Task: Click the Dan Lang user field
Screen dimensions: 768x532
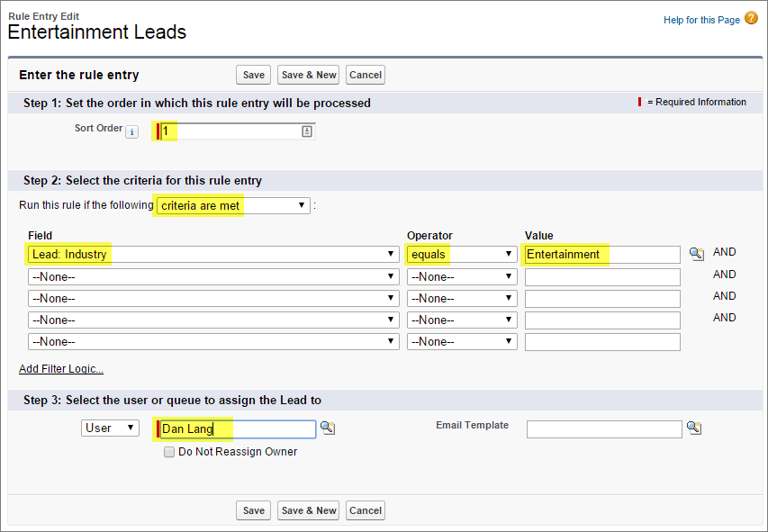Action: [238, 428]
